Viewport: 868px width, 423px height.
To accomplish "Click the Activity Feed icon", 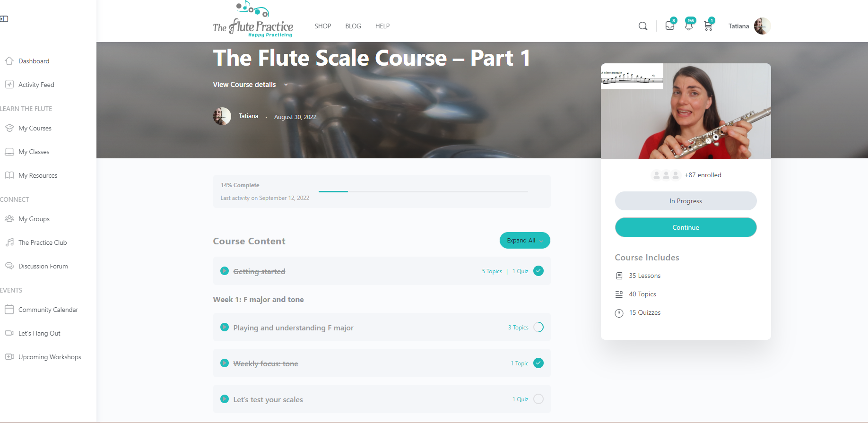I will (9, 85).
